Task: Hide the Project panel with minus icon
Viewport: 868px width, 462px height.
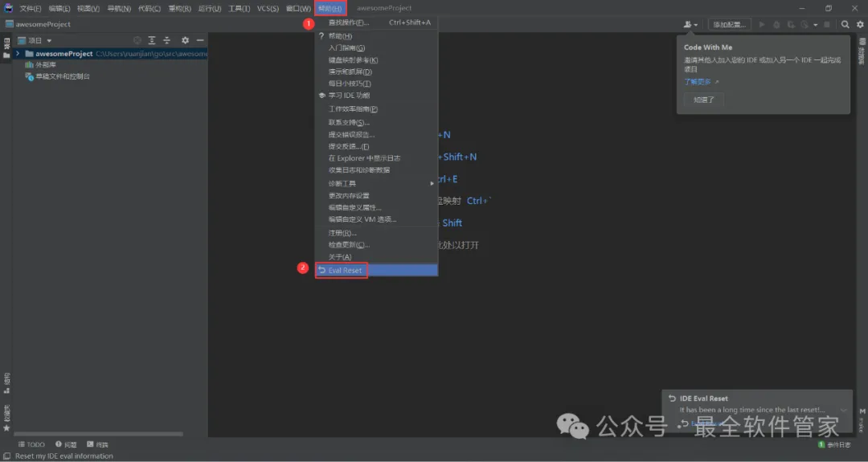Action: click(200, 40)
